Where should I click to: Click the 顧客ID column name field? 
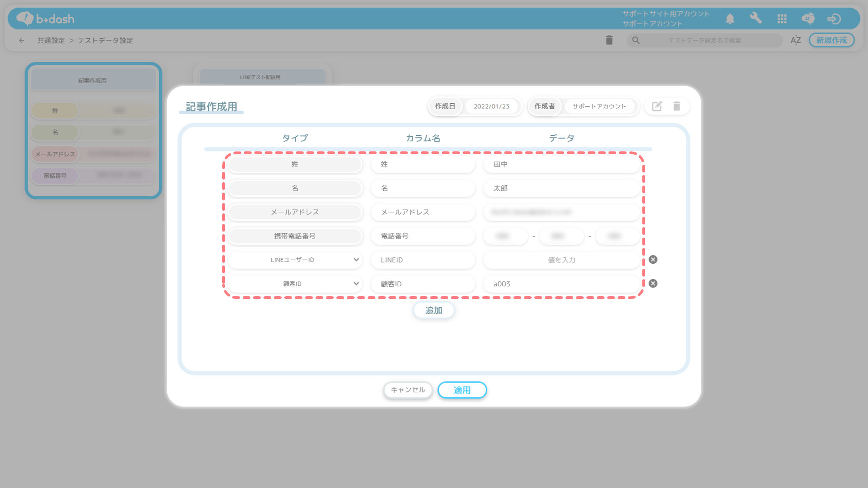click(x=423, y=284)
